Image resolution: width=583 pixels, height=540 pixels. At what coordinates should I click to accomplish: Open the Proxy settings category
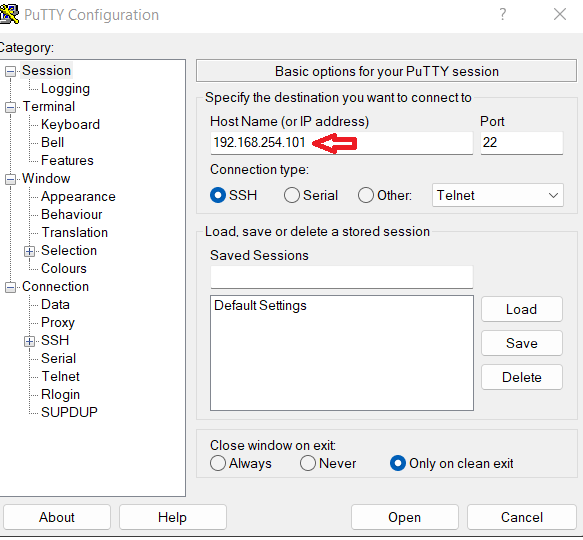click(58, 322)
